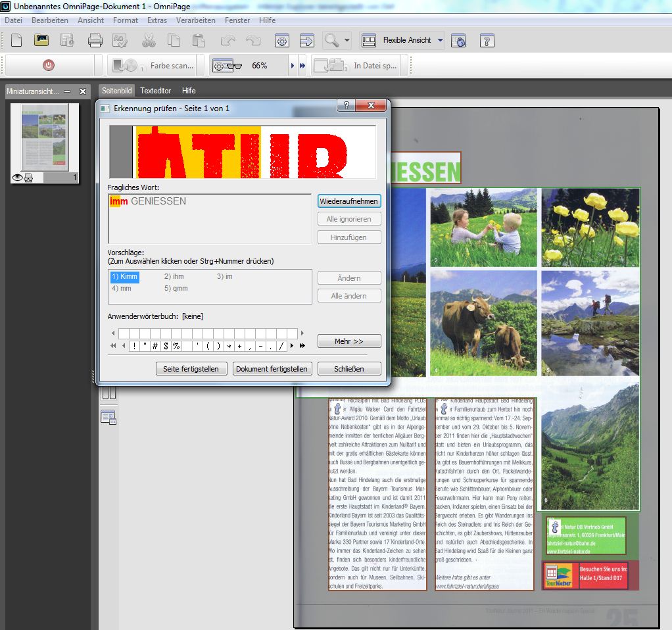Insert the '%' character from symbol bar

coord(176,345)
